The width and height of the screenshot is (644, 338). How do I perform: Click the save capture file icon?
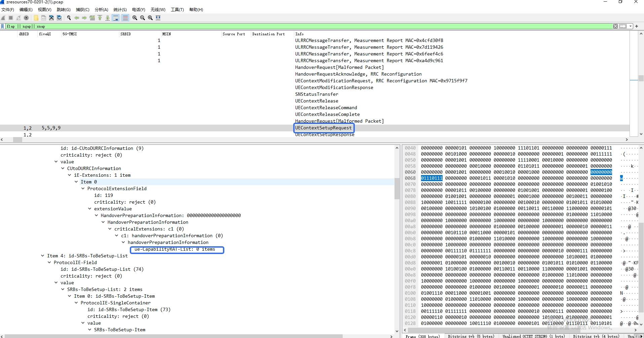(x=44, y=18)
